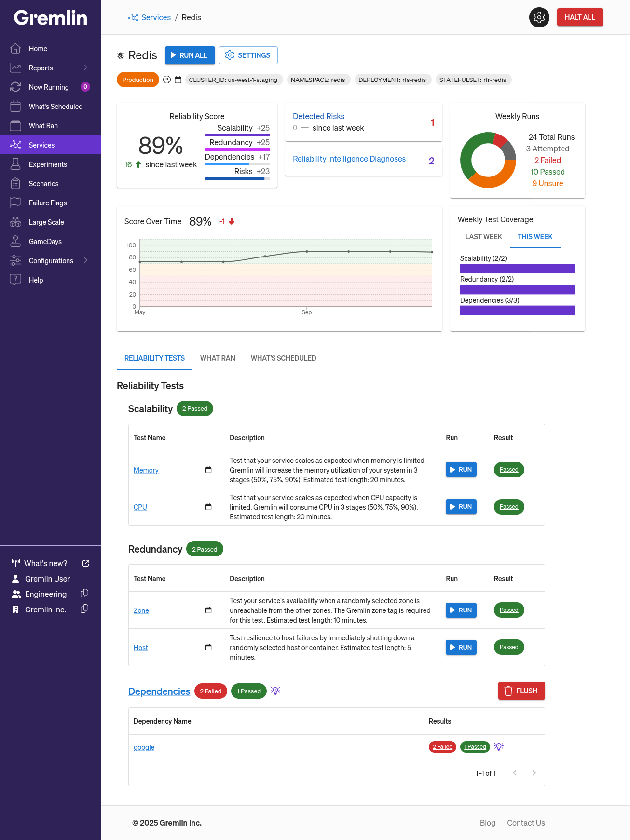Click Passed result for Memory test
The height and width of the screenshot is (840, 630).
509,470
